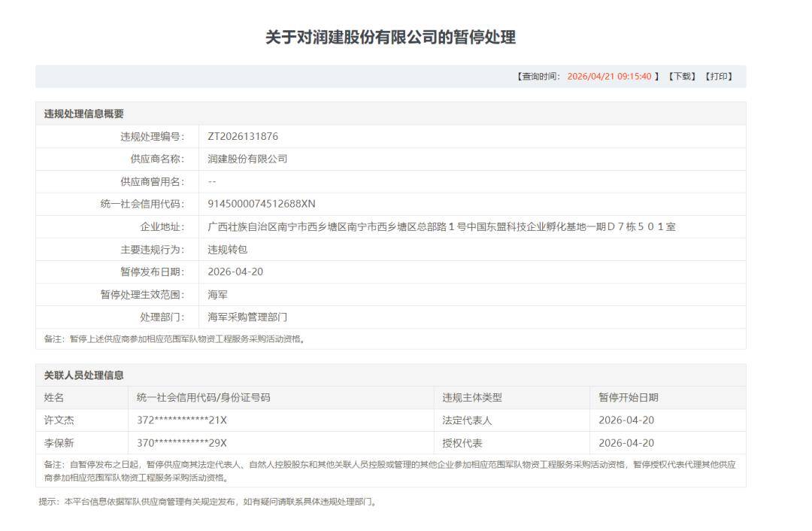Click the 暂停发布日期 value 2026-04-20

point(235,272)
